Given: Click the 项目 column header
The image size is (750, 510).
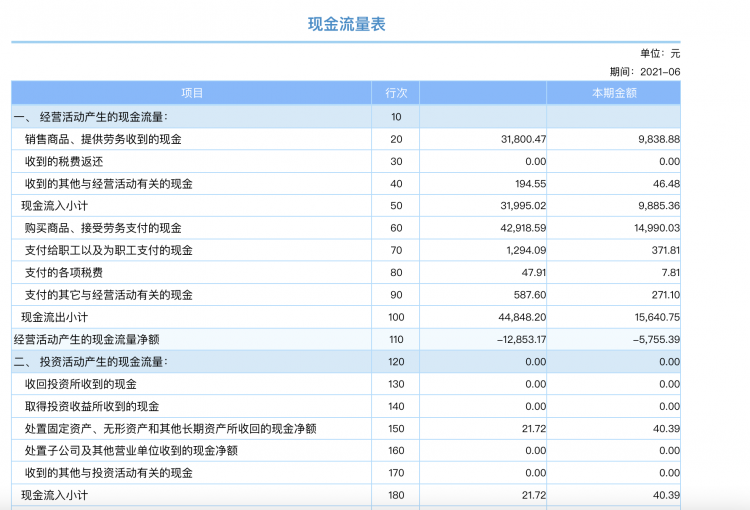Looking at the screenshot, I should tap(192, 93).
